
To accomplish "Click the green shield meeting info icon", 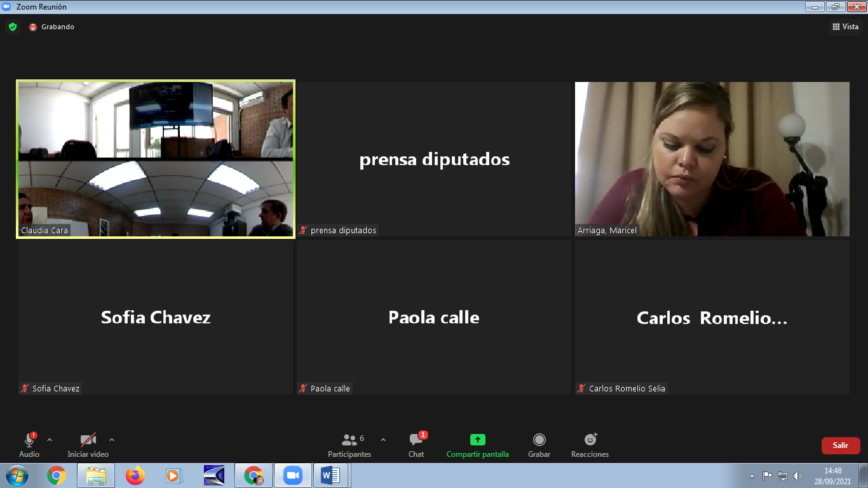I will click(x=13, y=27).
